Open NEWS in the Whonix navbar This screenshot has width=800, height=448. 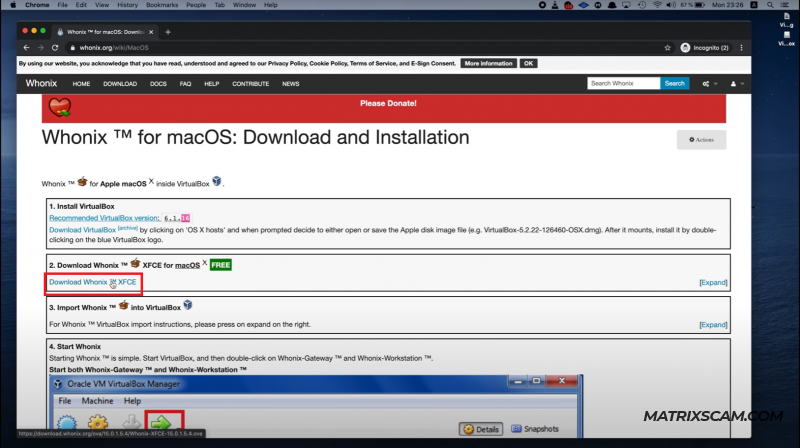tap(291, 84)
